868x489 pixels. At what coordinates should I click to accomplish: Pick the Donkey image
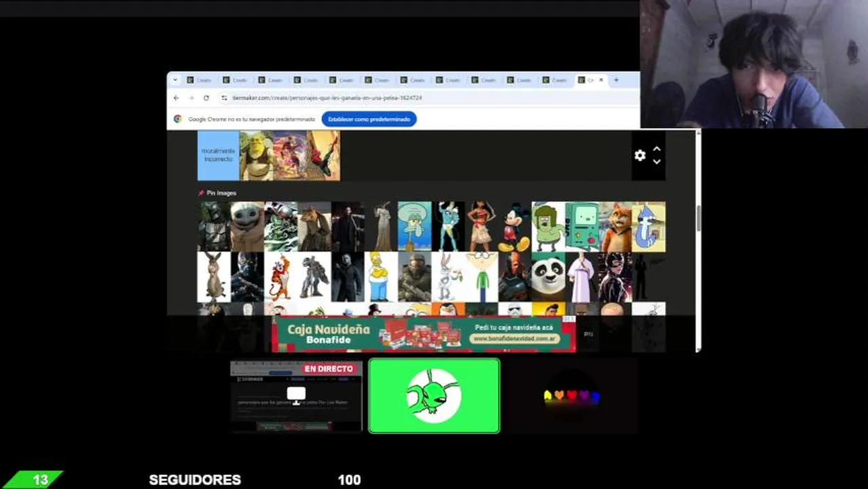pyautogui.click(x=214, y=277)
